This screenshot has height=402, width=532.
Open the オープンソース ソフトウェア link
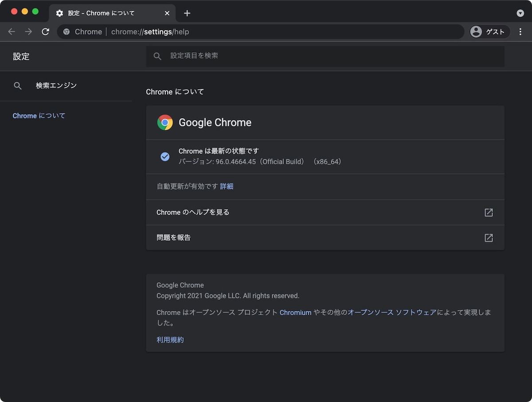point(392,312)
